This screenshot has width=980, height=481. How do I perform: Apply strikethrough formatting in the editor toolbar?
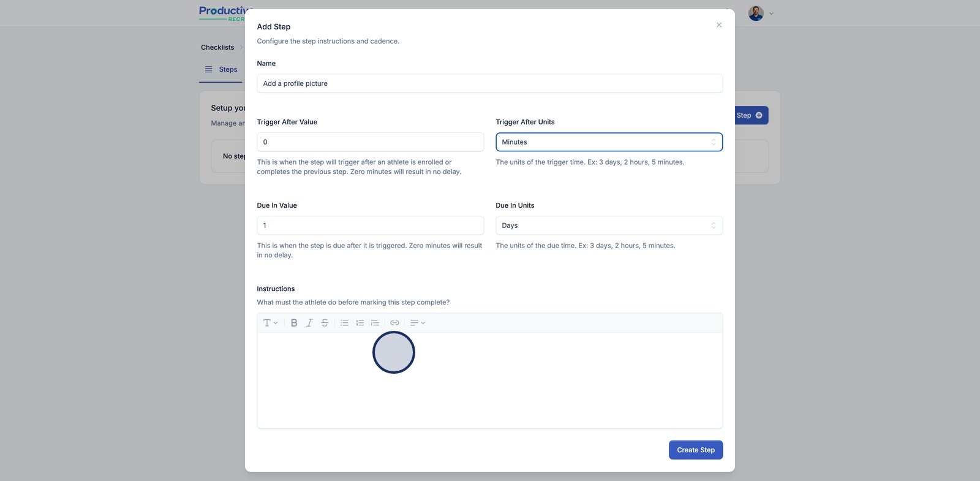(x=325, y=323)
